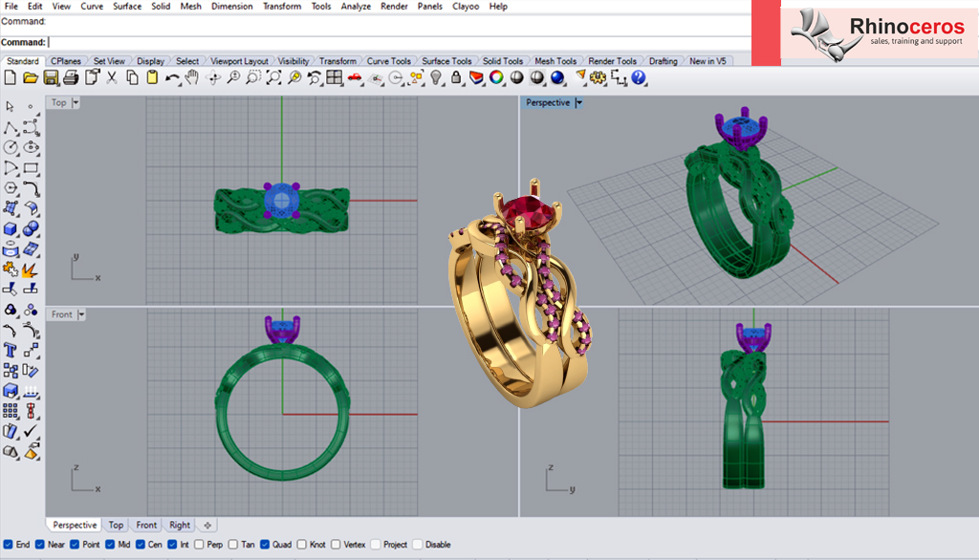The image size is (979, 560).
Task: Select the Circle drawing tool
Action: point(11,147)
